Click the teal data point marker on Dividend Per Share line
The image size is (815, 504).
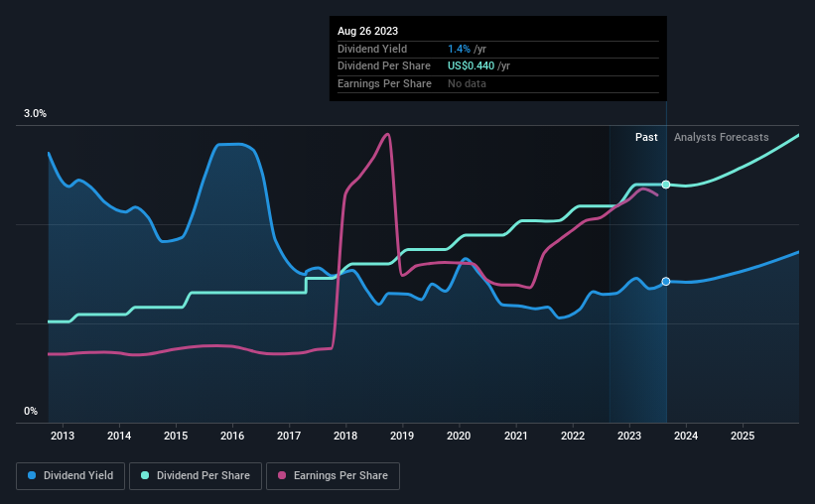pyautogui.click(x=666, y=185)
